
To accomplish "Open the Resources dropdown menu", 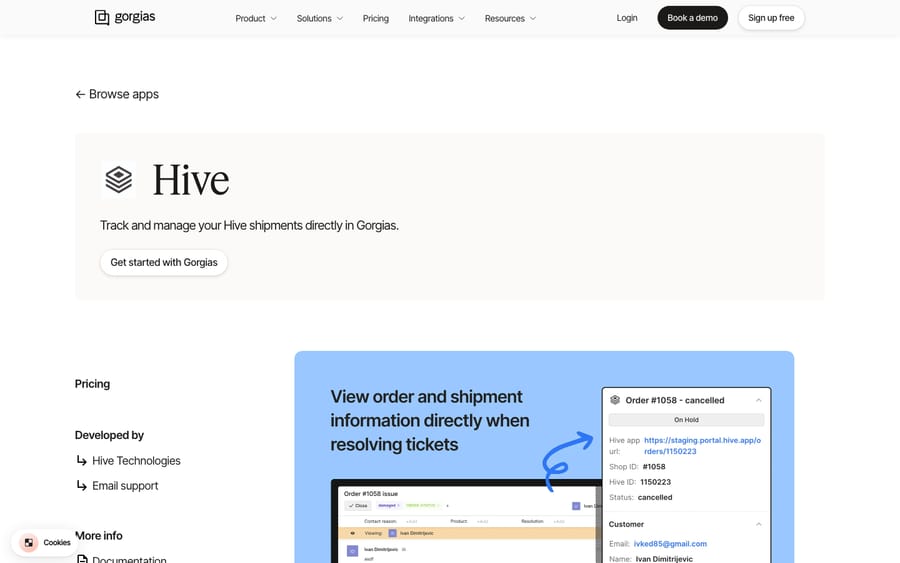I will (x=510, y=18).
